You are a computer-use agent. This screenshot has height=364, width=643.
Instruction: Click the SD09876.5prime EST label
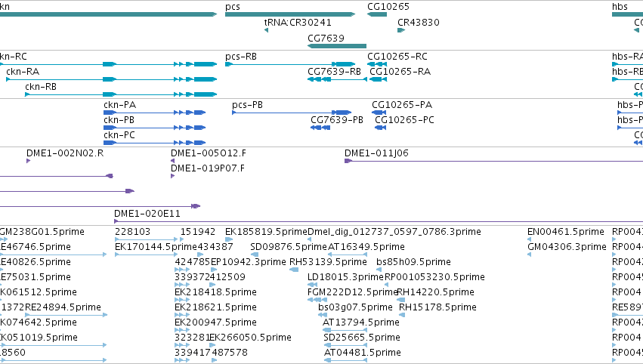(x=289, y=247)
